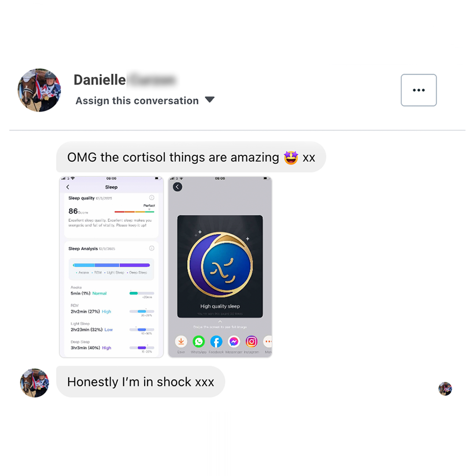Viewport: 476px width, 476px height.
Task: Open Danielle's large profile picture
Action: (x=39, y=90)
